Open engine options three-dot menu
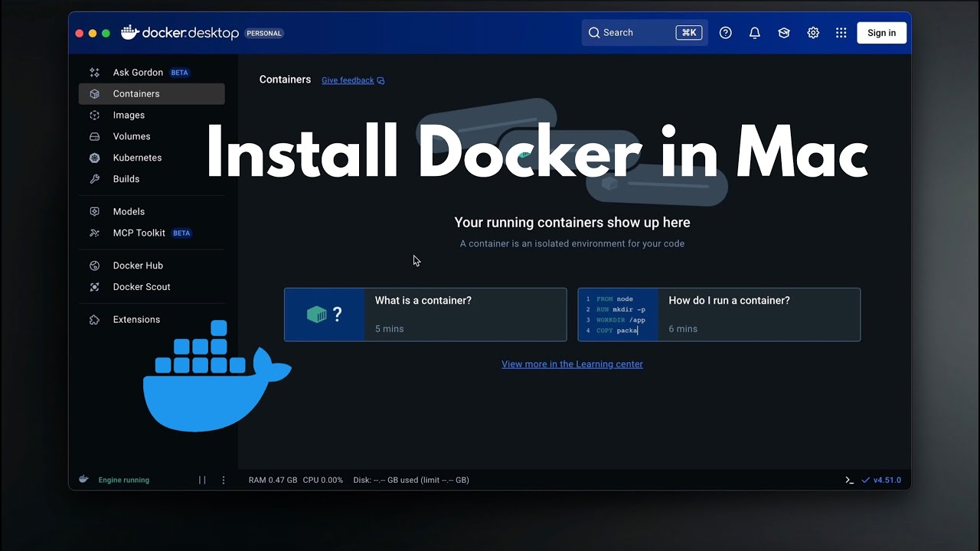This screenshot has width=980, height=551. pyautogui.click(x=224, y=480)
